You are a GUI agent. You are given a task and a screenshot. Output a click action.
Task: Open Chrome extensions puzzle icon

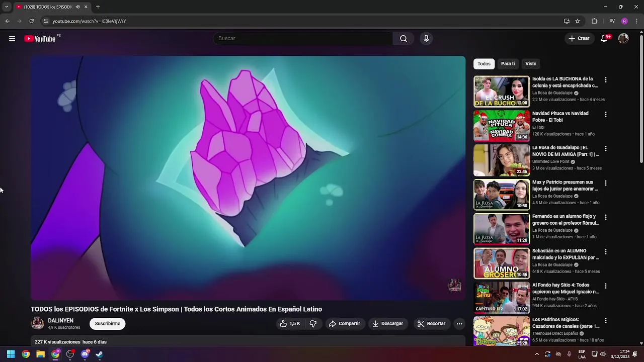point(595,21)
